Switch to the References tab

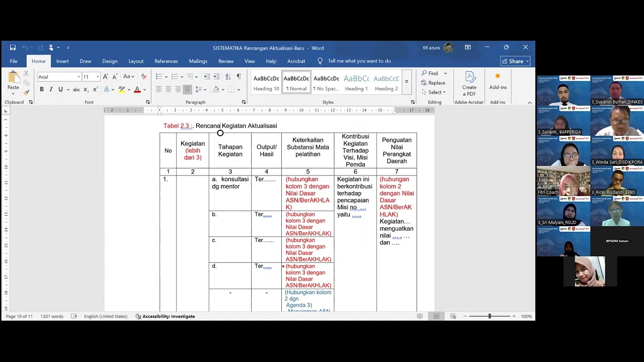point(166,61)
